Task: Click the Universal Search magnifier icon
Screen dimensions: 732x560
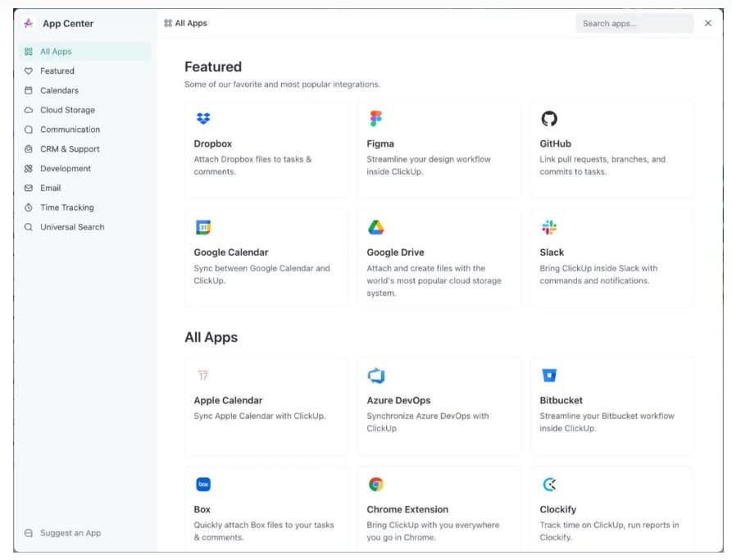Action: point(29,227)
